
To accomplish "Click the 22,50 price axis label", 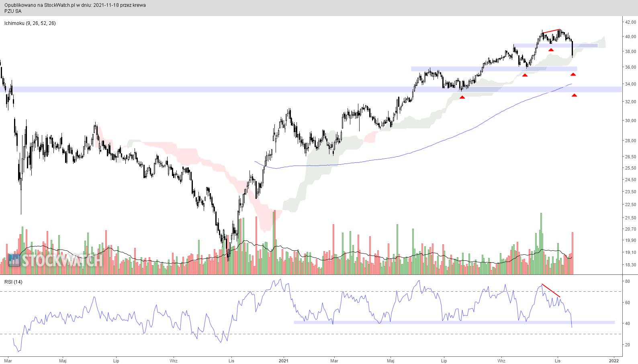I will tap(630, 204).
